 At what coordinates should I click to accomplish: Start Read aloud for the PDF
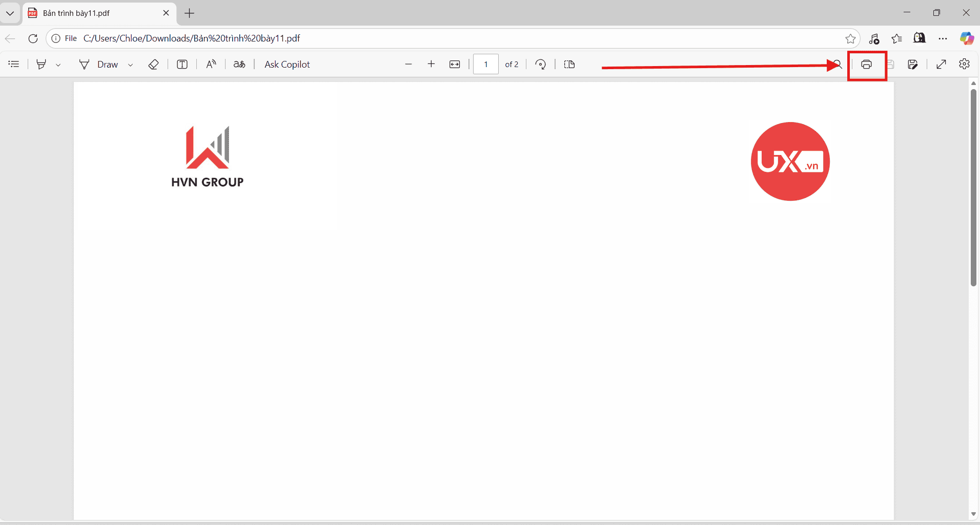[x=211, y=64]
